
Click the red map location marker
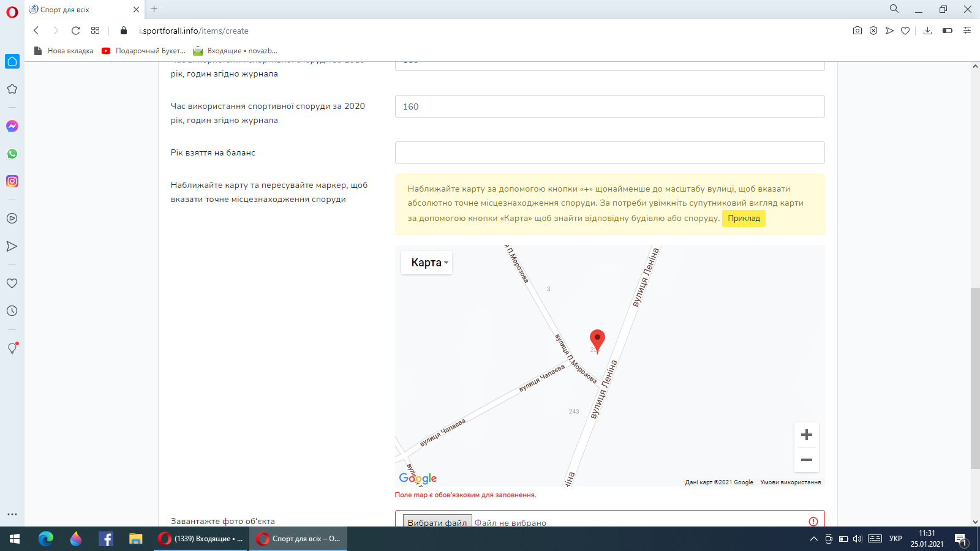pos(597,339)
